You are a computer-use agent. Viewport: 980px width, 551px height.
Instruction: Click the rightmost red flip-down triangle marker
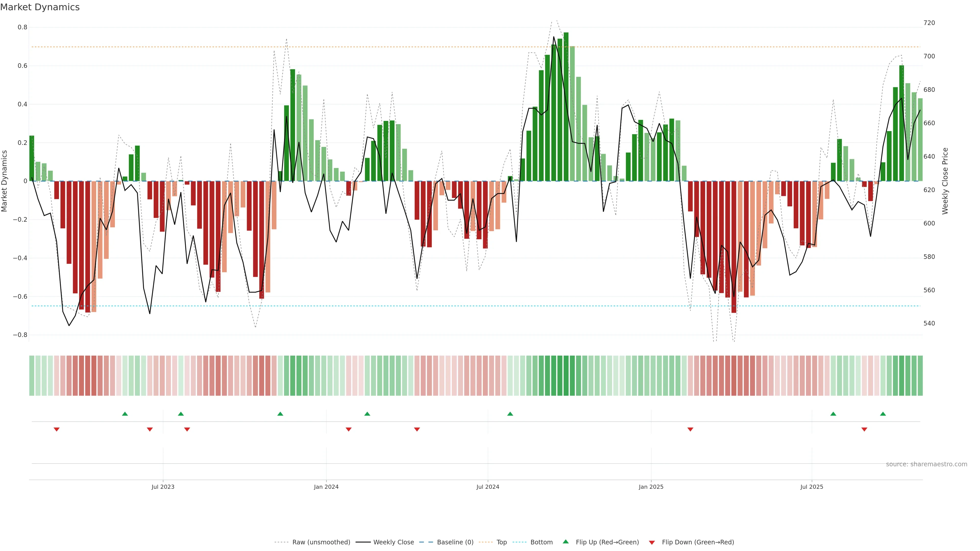point(864,429)
